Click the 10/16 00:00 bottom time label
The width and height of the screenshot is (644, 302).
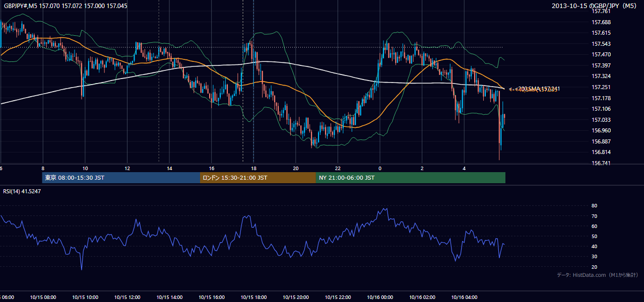[x=380, y=297]
